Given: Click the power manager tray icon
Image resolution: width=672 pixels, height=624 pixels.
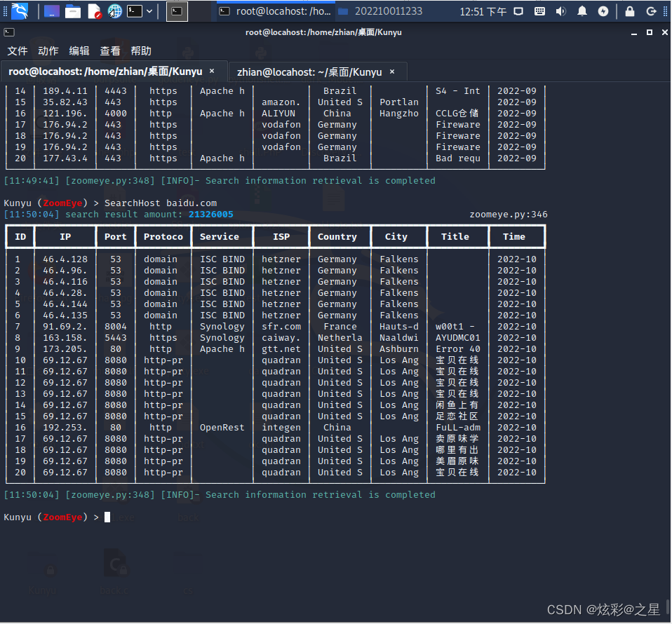Looking at the screenshot, I should pos(603,11).
